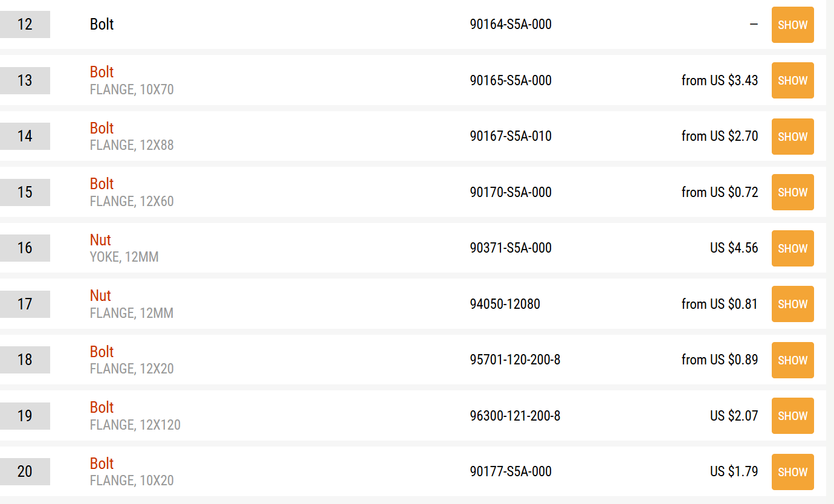Image resolution: width=834 pixels, height=504 pixels.
Task: Click SHOW for Bolt Flange 12X120
Action: tap(792, 416)
